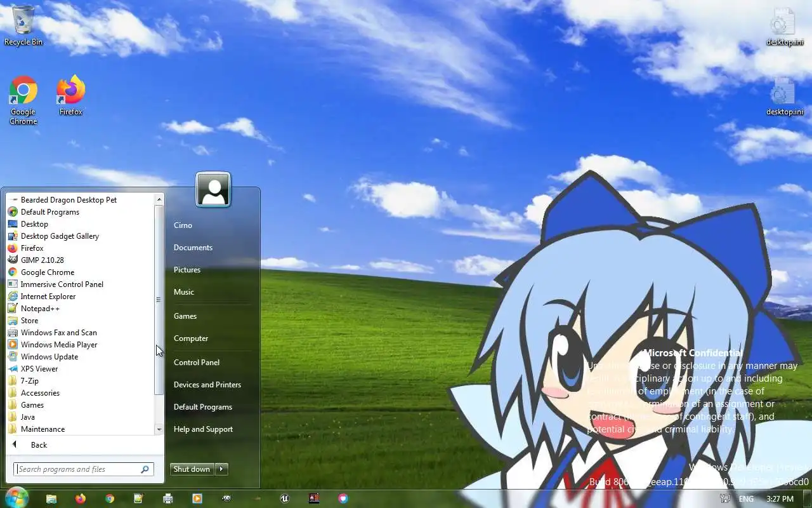
Task: Open XPS Viewer
Action: point(80,369)
